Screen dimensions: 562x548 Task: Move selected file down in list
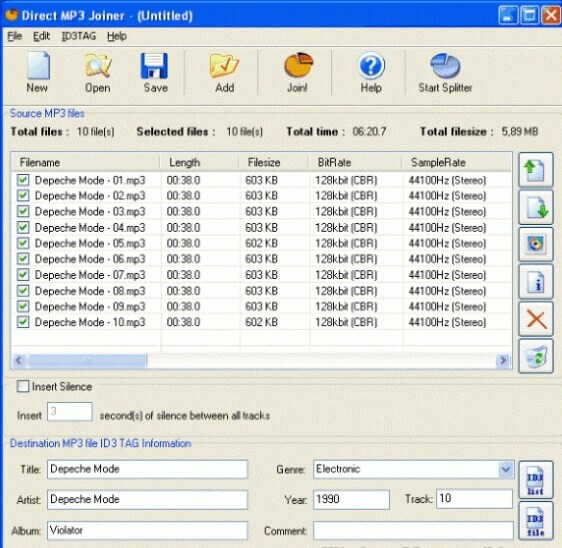coord(535,207)
